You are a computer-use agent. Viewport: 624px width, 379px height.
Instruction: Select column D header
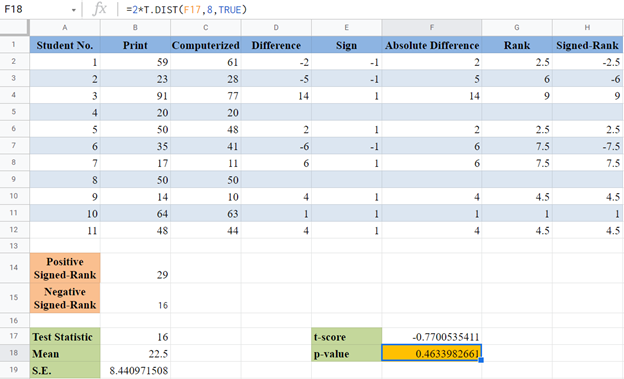click(x=276, y=27)
